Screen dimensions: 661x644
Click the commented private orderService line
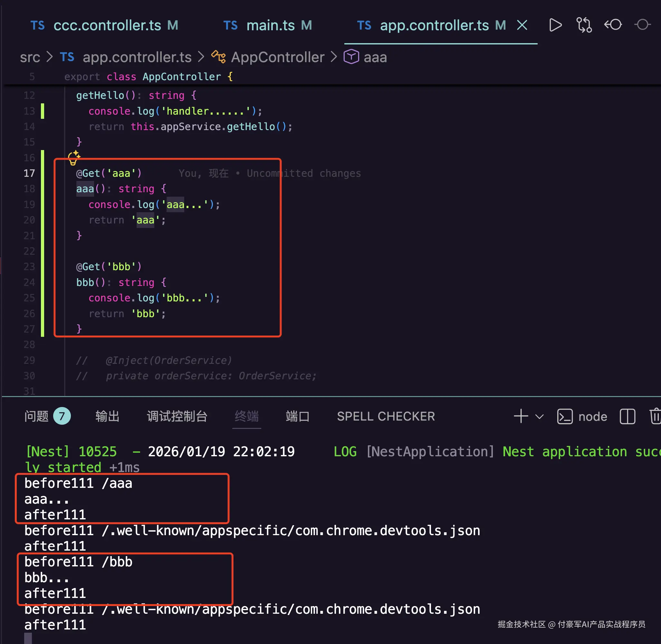point(196,376)
